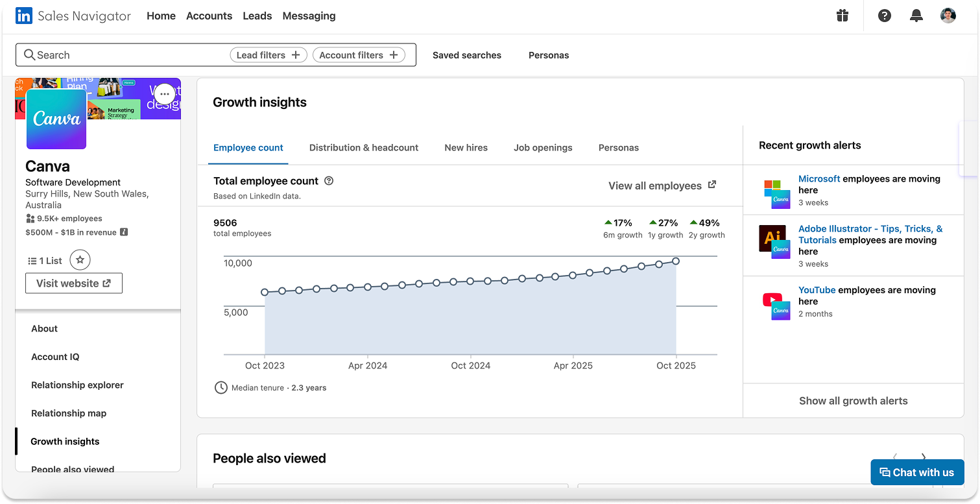Click the Apr 2024 axis label
Viewport: 980px width, 504px height.
[368, 366]
